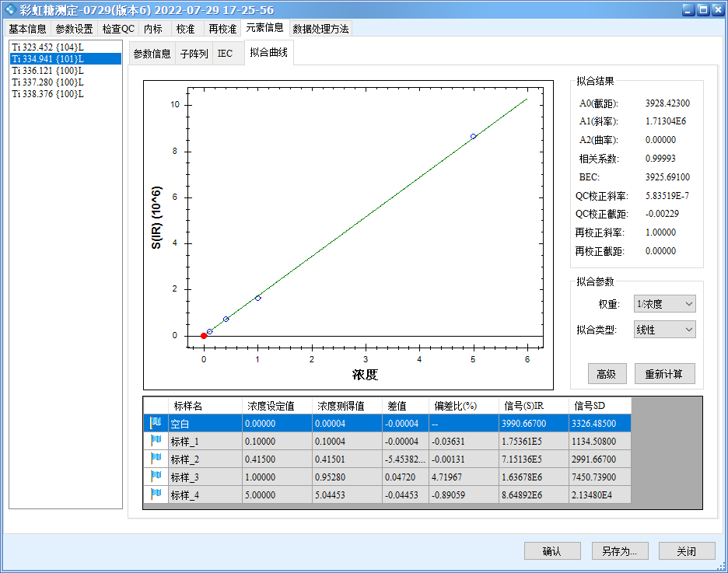Select Ti 323.452 {104}L in the wavelength list
728x573 pixels.
click(47, 47)
